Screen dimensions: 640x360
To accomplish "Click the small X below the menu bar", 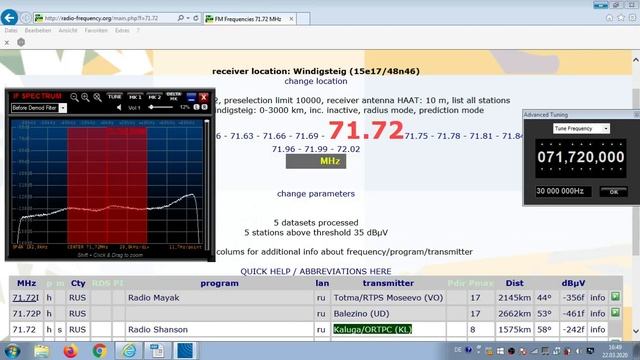I will click(7, 42).
